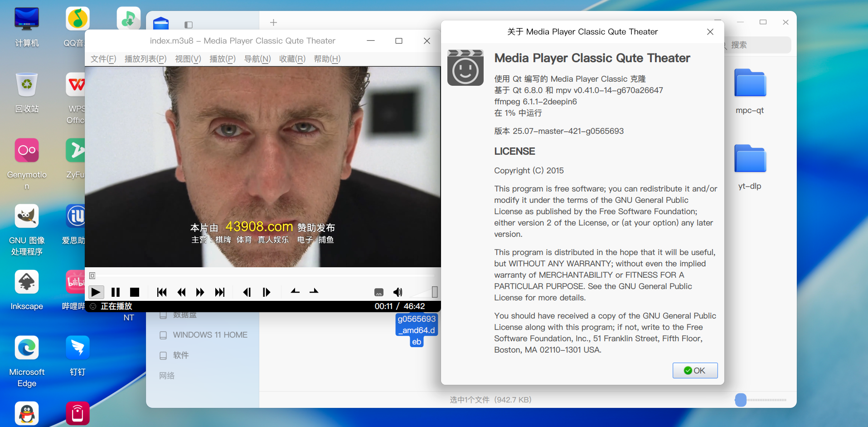Decrease playback speed icon
Image resolution: width=868 pixels, height=427 pixels.
(295, 291)
